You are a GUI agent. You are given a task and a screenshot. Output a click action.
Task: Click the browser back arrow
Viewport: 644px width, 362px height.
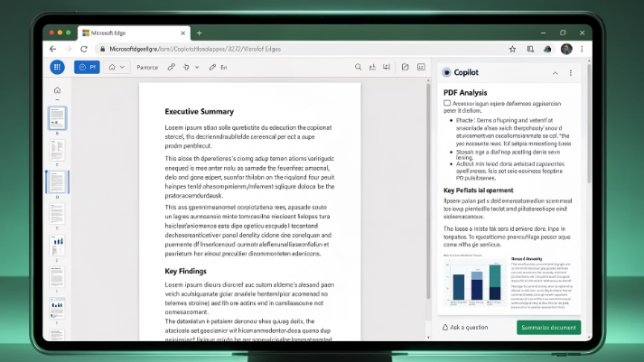pyautogui.click(x=53, y=49)
